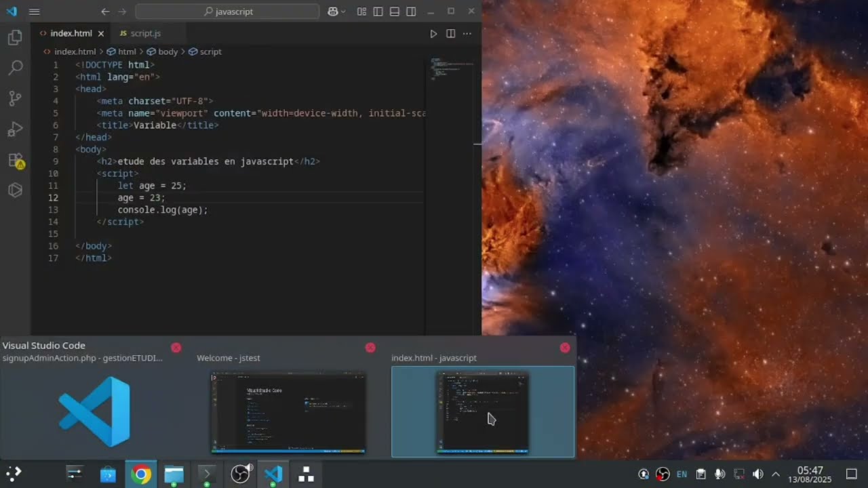Open the hamburger application menu
Screen dimensions: 868x488
(35, 12)
